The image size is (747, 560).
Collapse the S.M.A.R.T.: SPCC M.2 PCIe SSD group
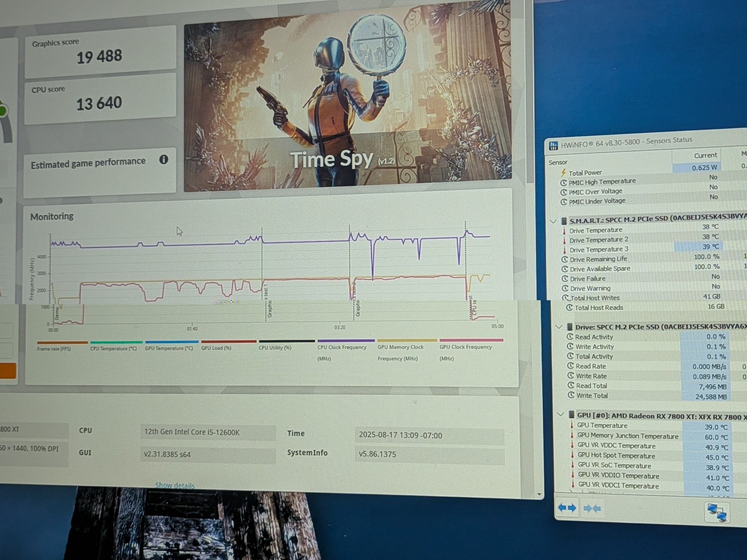tap(553, 221)
